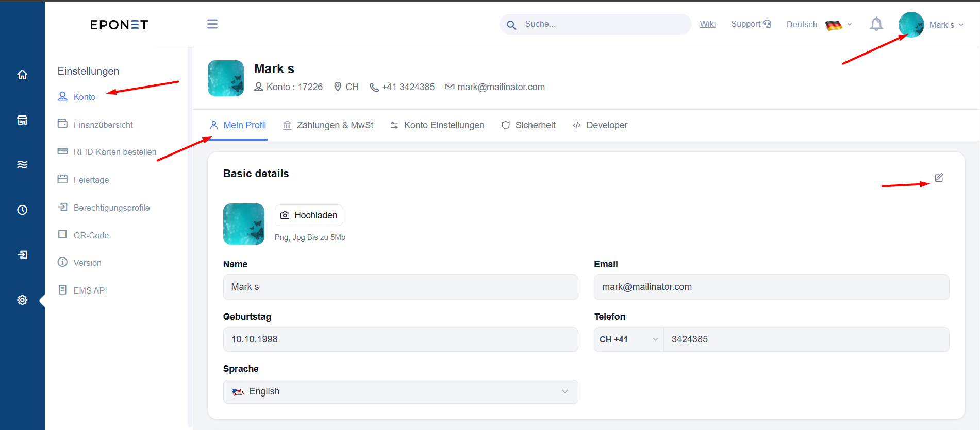Open EMS API menu item
980x430 pixels.
[x=90, y=290]
